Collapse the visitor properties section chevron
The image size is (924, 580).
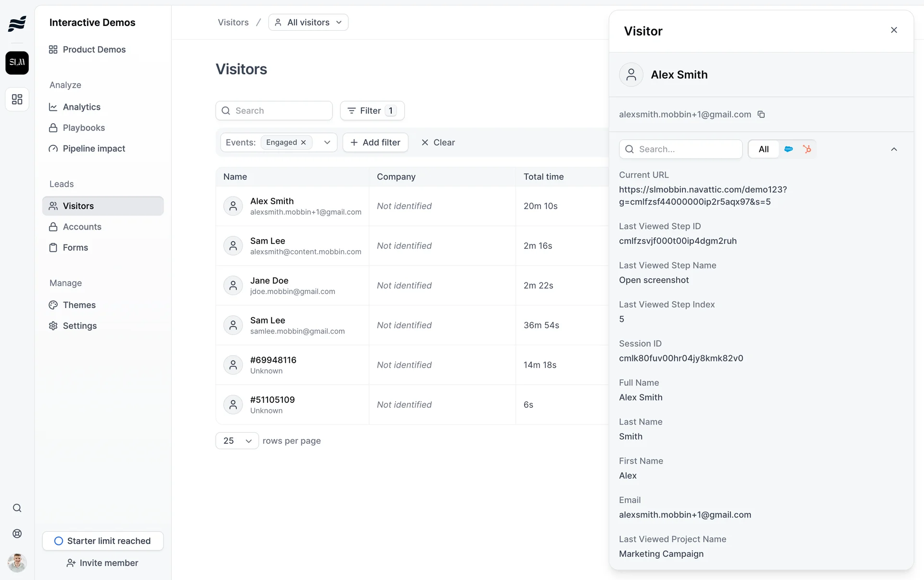pyautogui.click(x=894, y=149)
